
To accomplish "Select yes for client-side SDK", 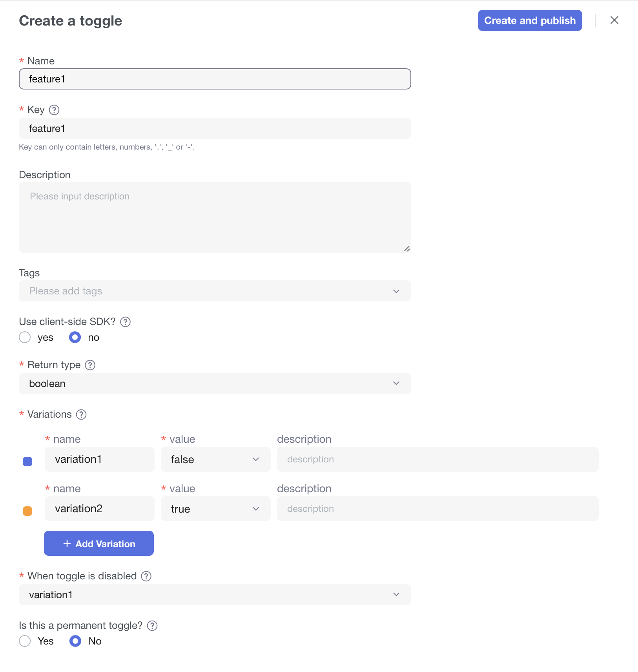I will tap(25, 338).
